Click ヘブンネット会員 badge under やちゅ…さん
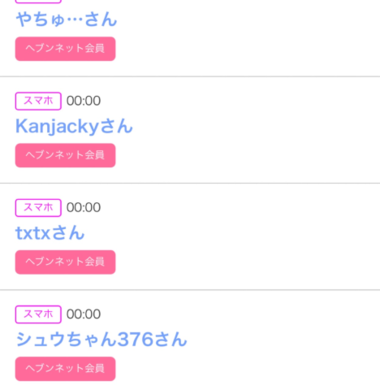380x390 pixels. [x=65, y=49]
